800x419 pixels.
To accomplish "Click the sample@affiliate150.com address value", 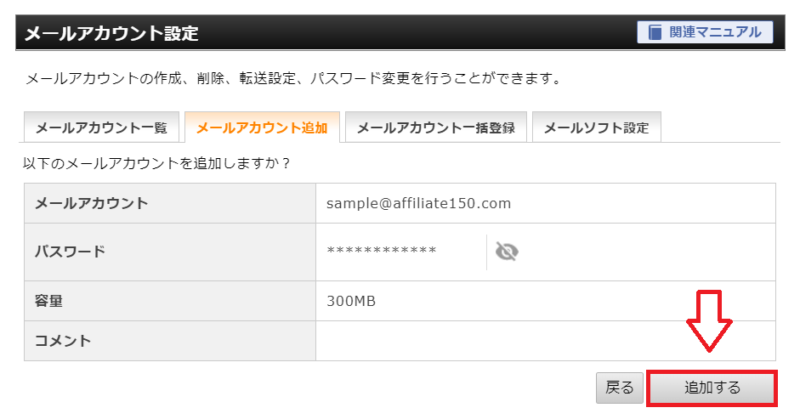I will 418,204.
